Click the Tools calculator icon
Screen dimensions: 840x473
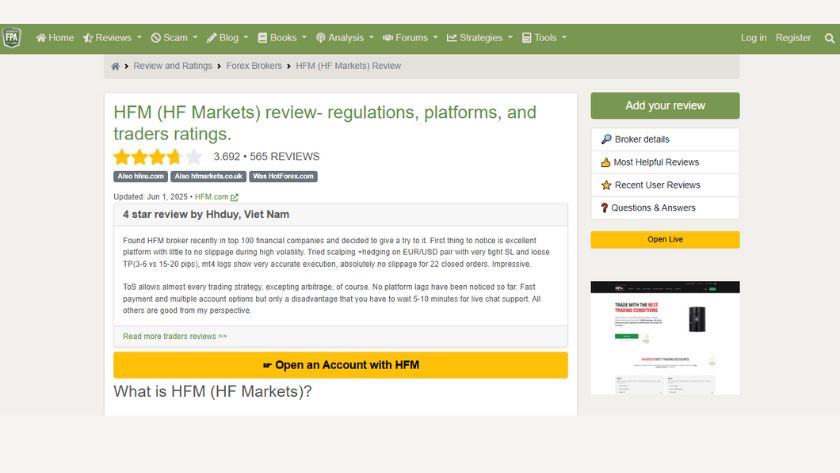(527, 37)
